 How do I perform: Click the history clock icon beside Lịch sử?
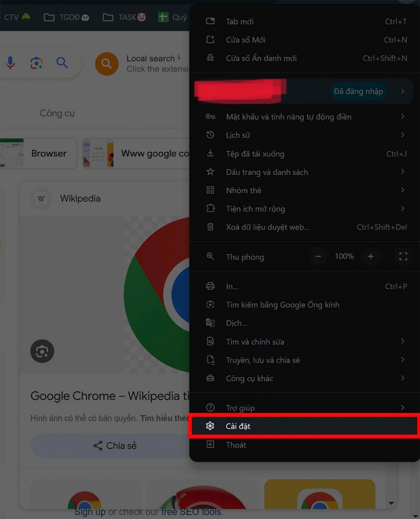pos(210,135)
